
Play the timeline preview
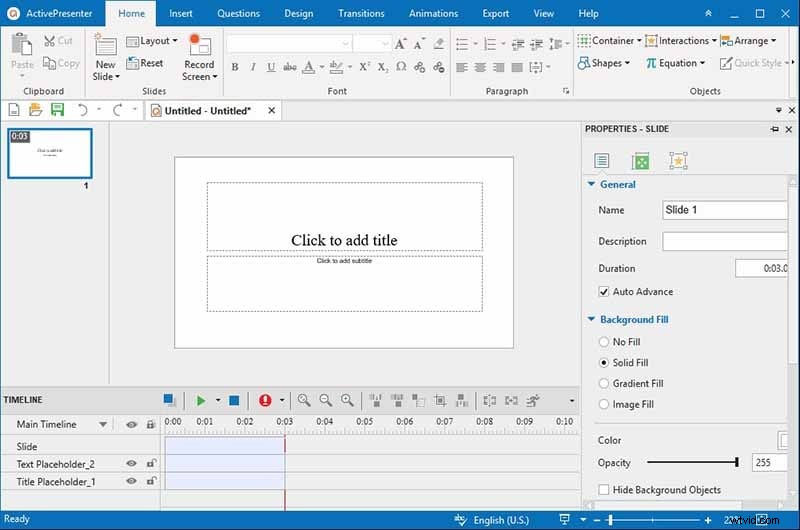point(201,400)
